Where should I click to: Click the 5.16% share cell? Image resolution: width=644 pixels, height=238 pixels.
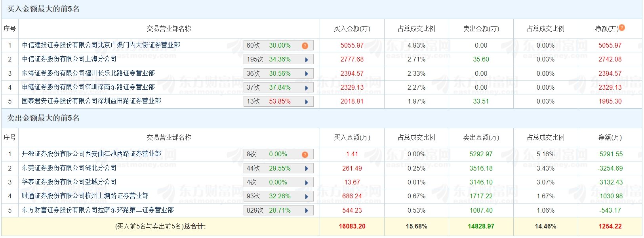point(545,154)
